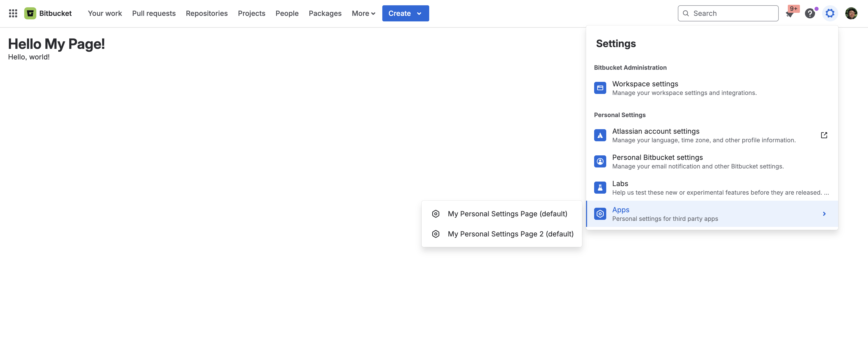
Task: Click the Create button
Action: point(400,13)
